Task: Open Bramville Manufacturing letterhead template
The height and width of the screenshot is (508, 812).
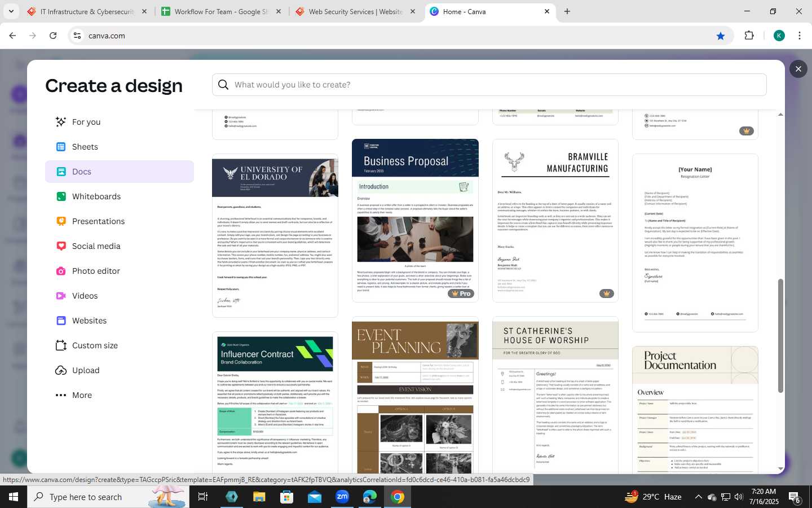Action: (555, 221)
